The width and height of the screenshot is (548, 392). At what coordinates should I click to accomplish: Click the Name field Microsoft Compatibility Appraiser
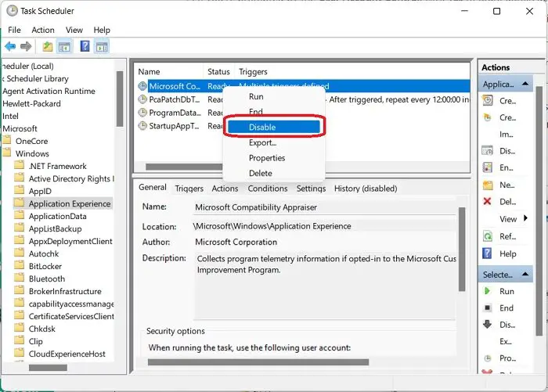pyautogui.click(x=324, y=207)
